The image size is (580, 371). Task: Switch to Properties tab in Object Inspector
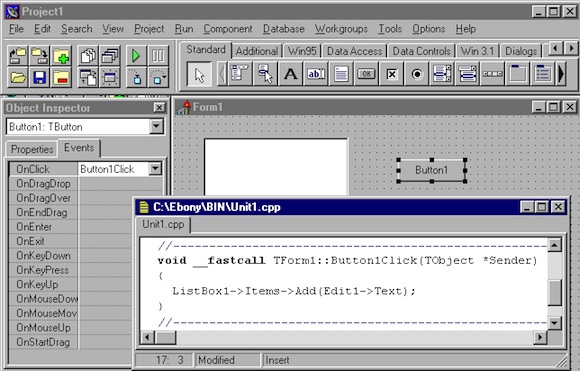[32, 149]
